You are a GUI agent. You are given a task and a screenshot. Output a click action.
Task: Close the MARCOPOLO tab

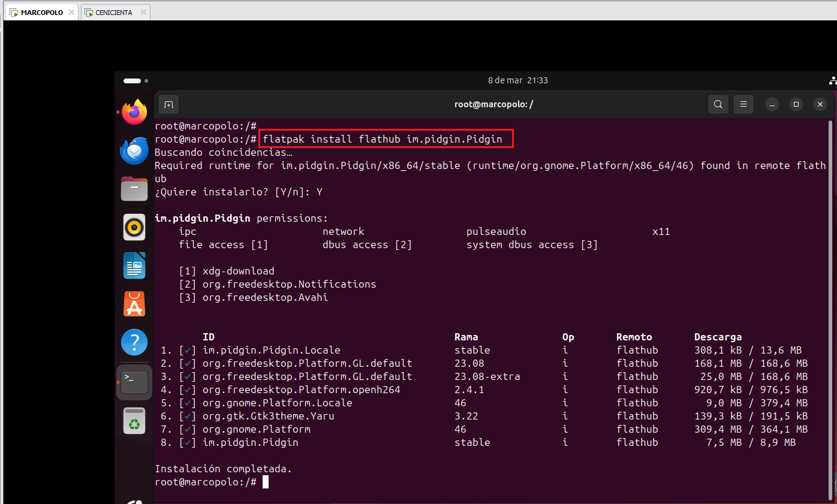(x=71, y=13)
